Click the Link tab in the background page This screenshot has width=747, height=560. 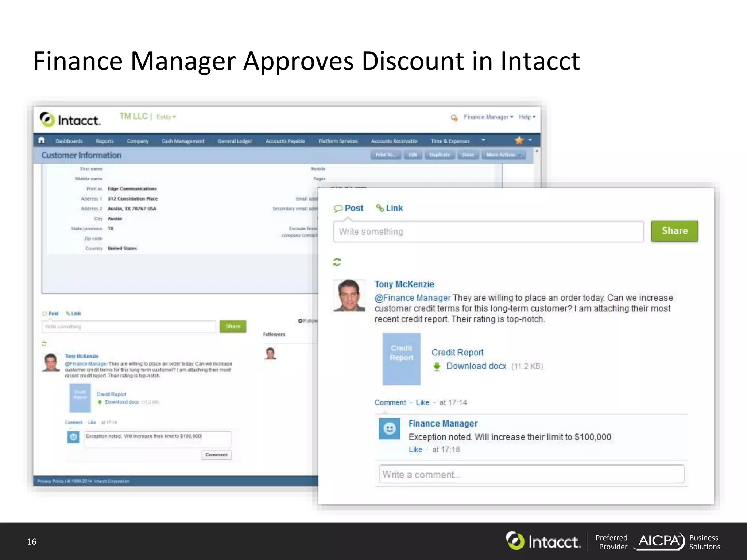[73, 314]
